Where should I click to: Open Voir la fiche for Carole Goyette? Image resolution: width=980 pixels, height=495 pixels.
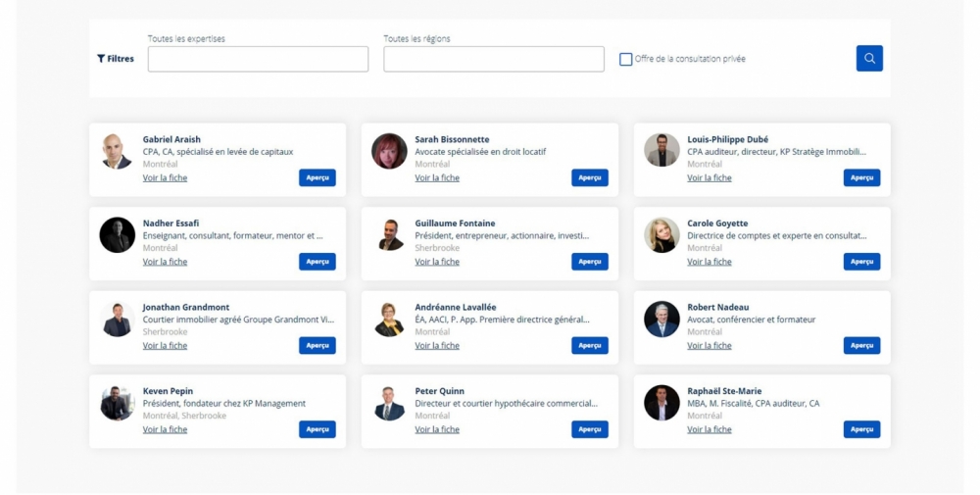709,262
